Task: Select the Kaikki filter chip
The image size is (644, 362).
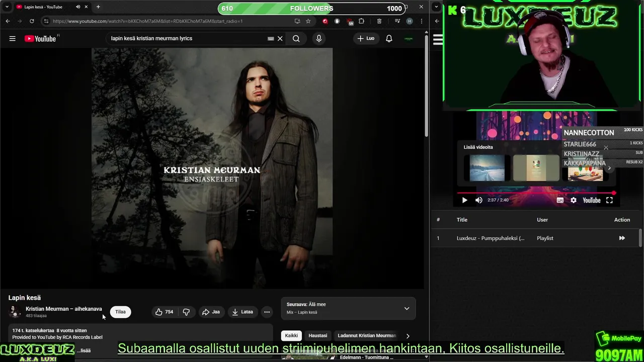Action: point(291,335)
